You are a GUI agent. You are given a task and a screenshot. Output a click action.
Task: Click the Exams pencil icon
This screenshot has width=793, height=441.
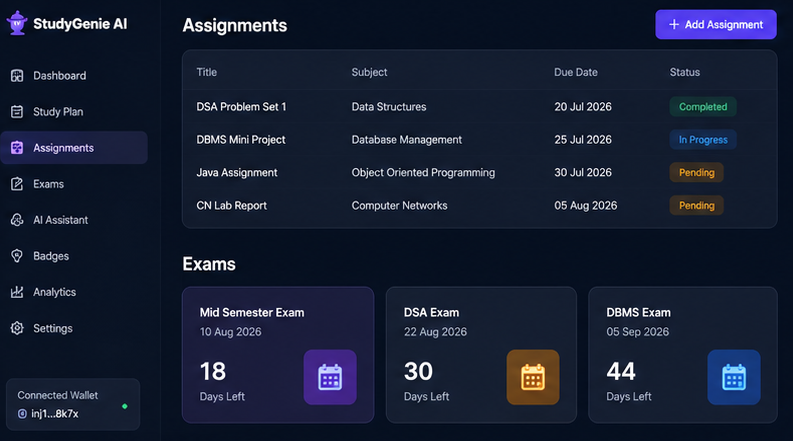pyautogui.click(x=17, y=184)
